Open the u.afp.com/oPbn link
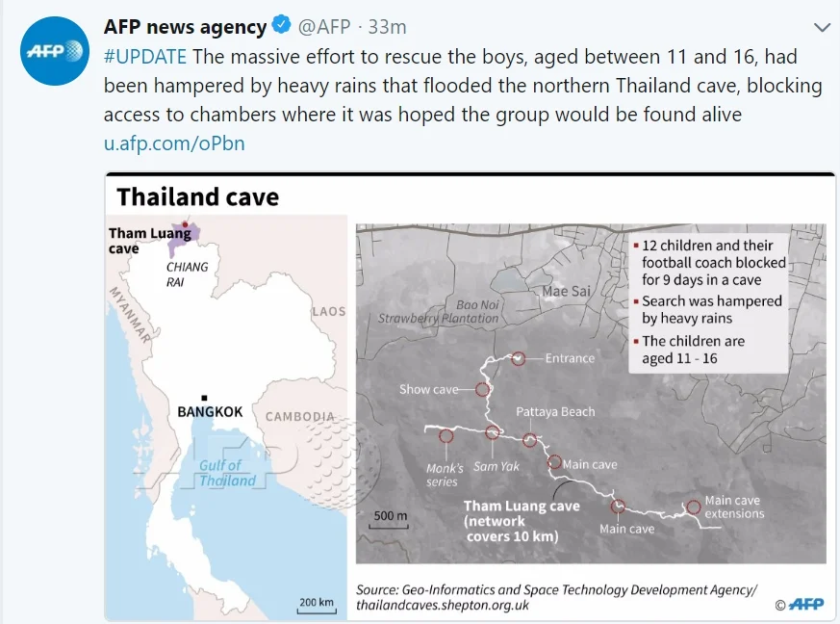This screenshot has height=624, width=840. coord(174,143)
